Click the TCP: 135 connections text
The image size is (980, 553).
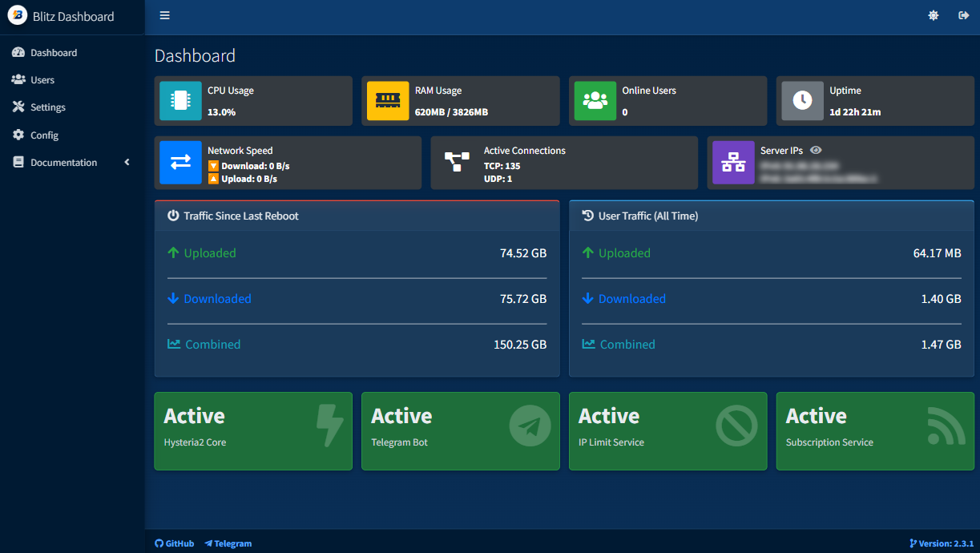(x=502, y=166)
